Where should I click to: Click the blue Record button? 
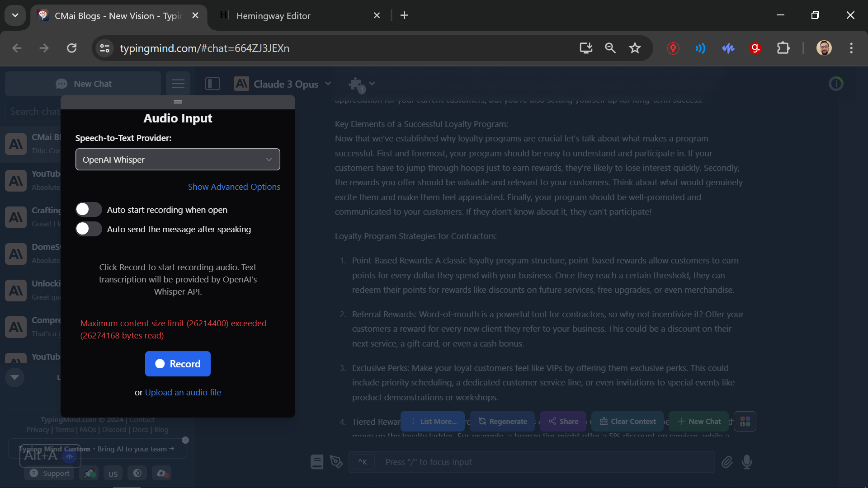coord(178,364)
